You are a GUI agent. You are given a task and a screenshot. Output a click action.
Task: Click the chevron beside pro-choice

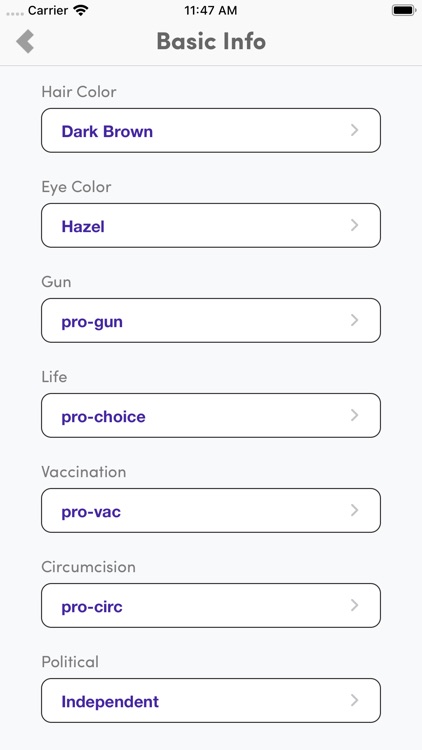(x=355, y=415)
